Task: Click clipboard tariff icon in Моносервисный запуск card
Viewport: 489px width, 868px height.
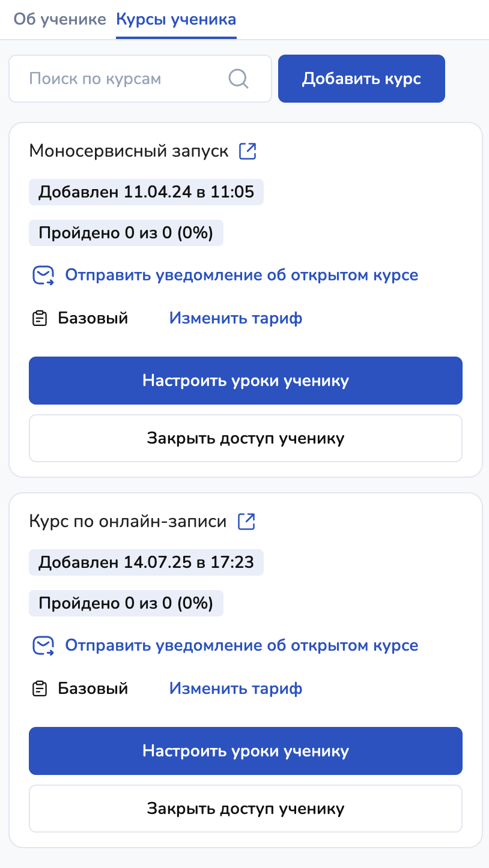Action: click(x=40, y=318)
